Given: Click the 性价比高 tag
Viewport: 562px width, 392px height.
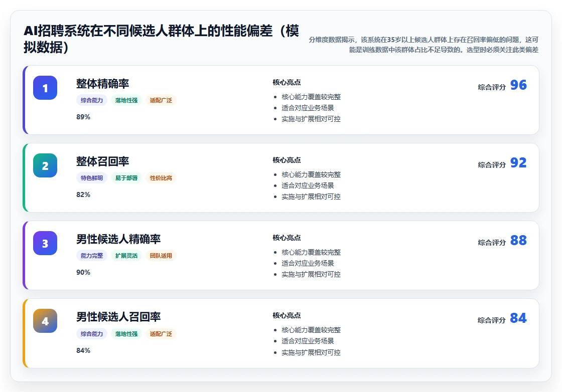Looking at the screenshot, I should pos(161,178).
